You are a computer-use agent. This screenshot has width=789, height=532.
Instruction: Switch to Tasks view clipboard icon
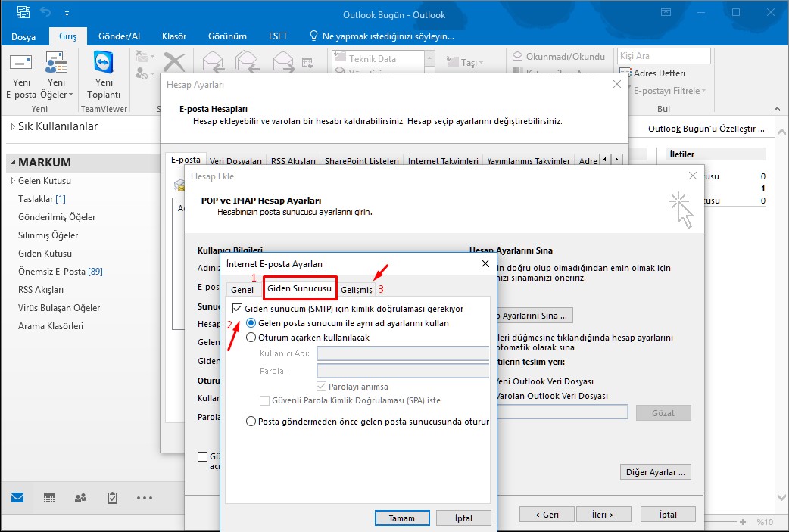(112, 498)
